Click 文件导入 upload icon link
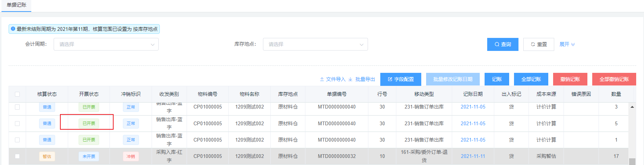Image resolution: width=644 pixels, height=165 pixels. [x=333, y=79]
